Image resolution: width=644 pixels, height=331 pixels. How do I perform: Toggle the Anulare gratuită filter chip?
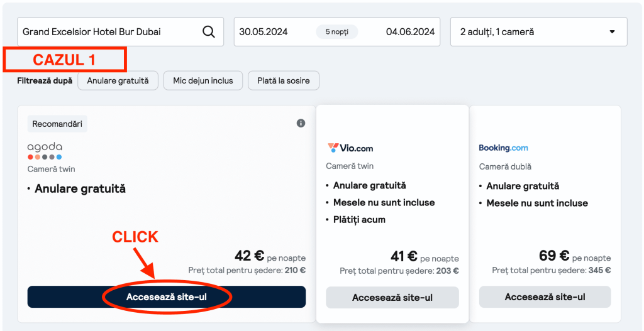click(x=118, y=80)
